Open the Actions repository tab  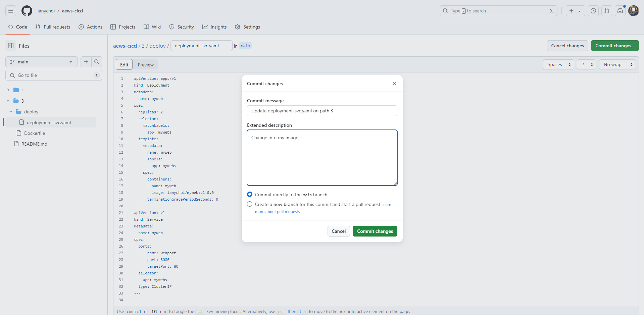(91, 27)
